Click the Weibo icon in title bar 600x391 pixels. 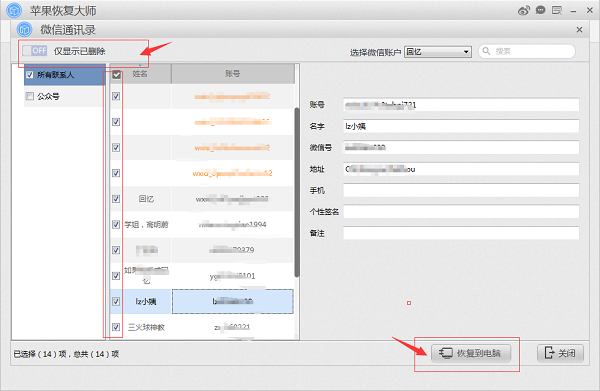tap(523, 10)
